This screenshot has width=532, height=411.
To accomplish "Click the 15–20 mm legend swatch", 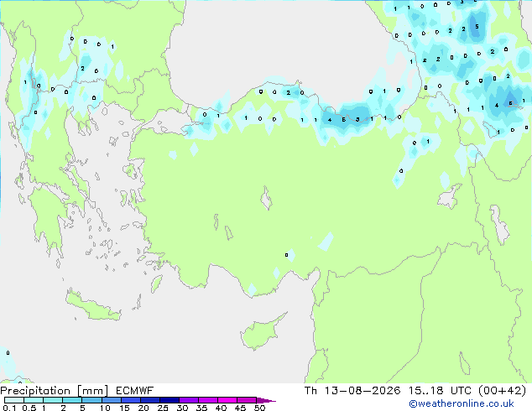I will [x=130, y=400].
